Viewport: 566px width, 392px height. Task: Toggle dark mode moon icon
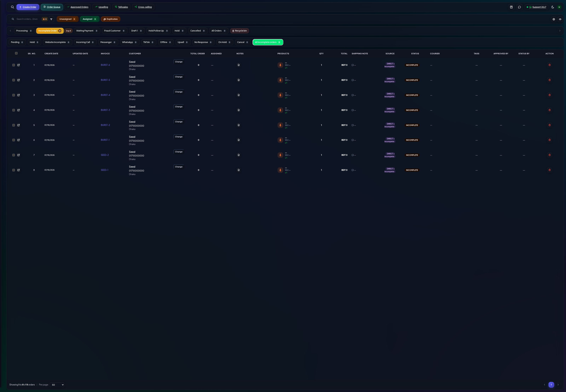tap(553, 7)
